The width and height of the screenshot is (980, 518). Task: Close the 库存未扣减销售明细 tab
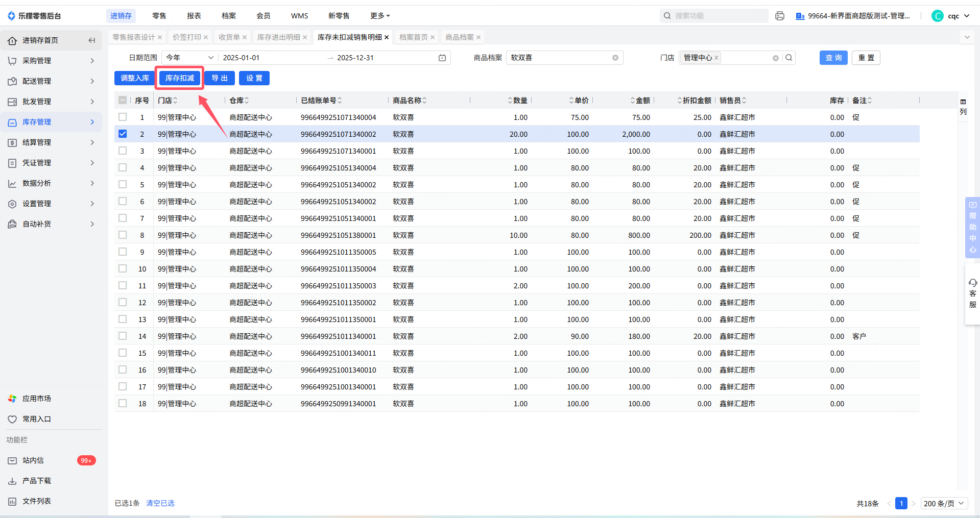pos(387,37)
